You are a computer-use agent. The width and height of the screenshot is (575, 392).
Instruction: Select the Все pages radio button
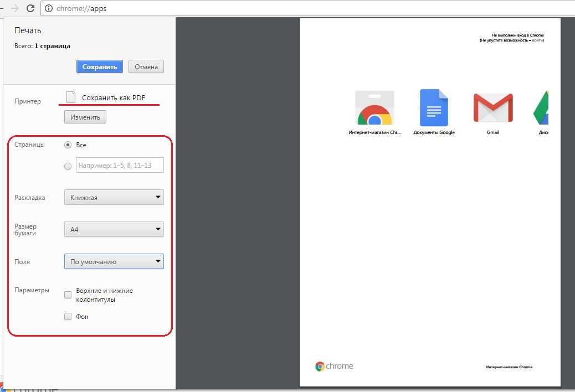[68, 145]
